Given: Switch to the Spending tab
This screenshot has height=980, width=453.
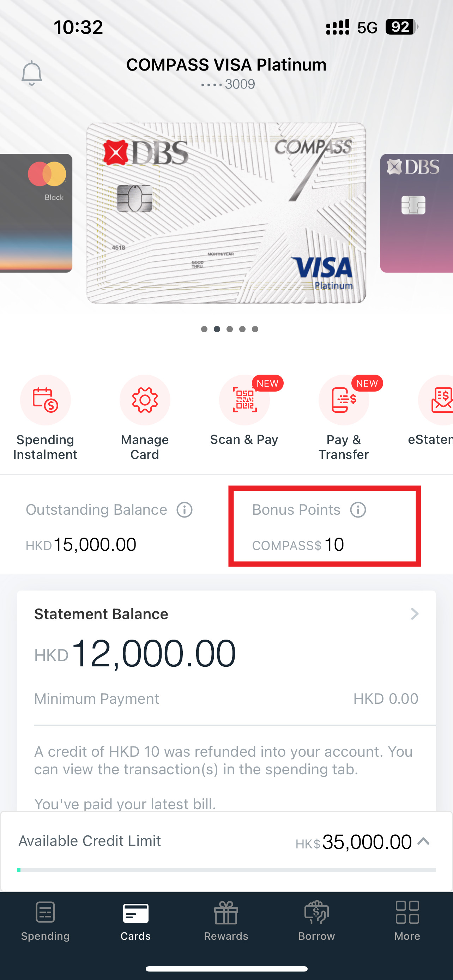Looking at the screenshot, I should [45, 921].
